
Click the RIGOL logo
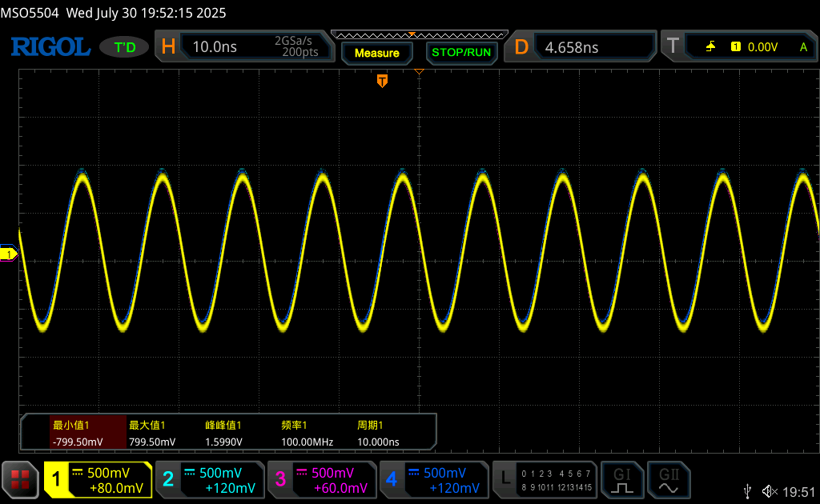pos(50,47)
